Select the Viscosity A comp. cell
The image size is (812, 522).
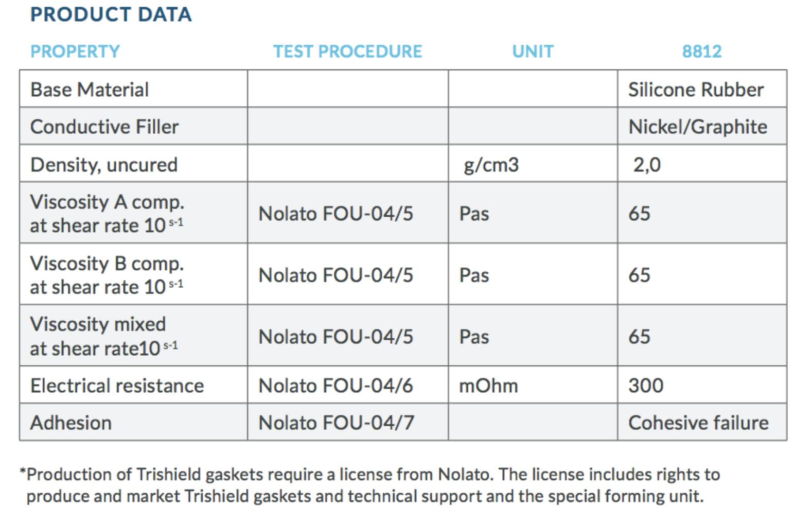click(134, 213)
